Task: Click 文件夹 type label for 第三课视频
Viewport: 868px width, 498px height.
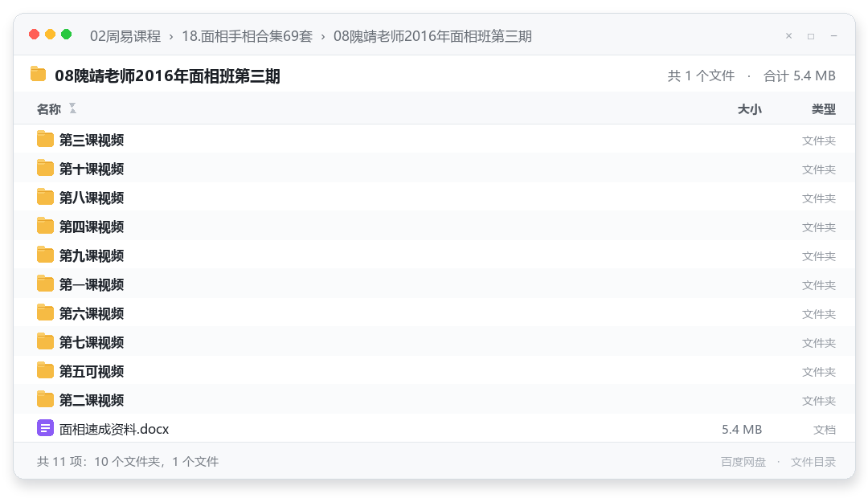Action: click(x=819, y=141)
